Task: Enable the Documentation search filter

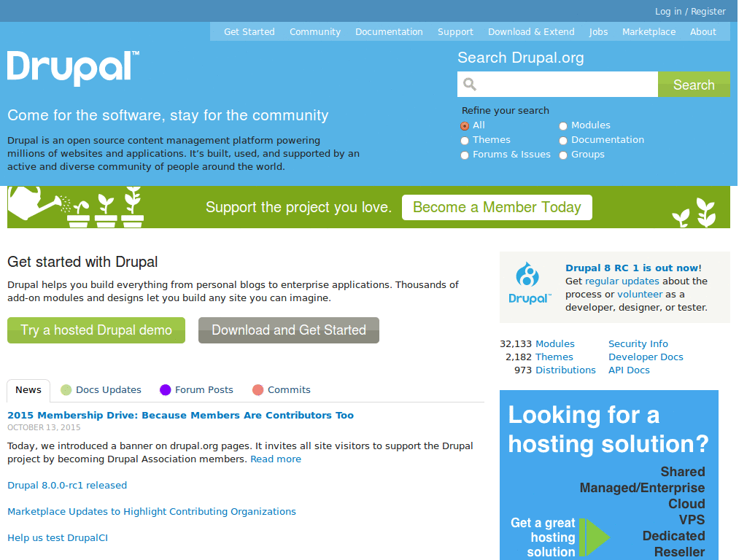Action: pyautogui.click(x=563, y=140)
